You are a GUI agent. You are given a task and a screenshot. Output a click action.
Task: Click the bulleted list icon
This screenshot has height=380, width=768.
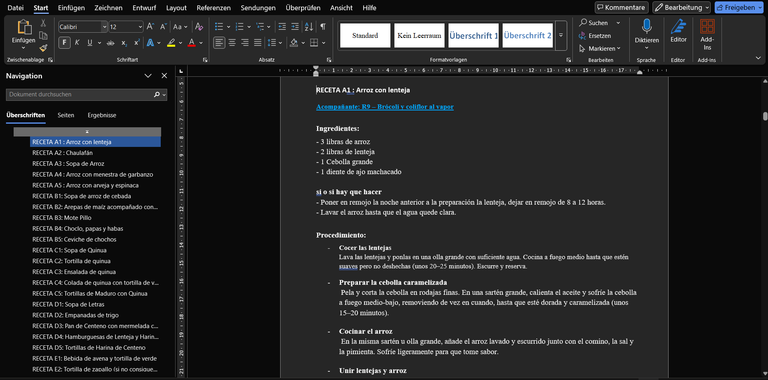coord(219,26)
